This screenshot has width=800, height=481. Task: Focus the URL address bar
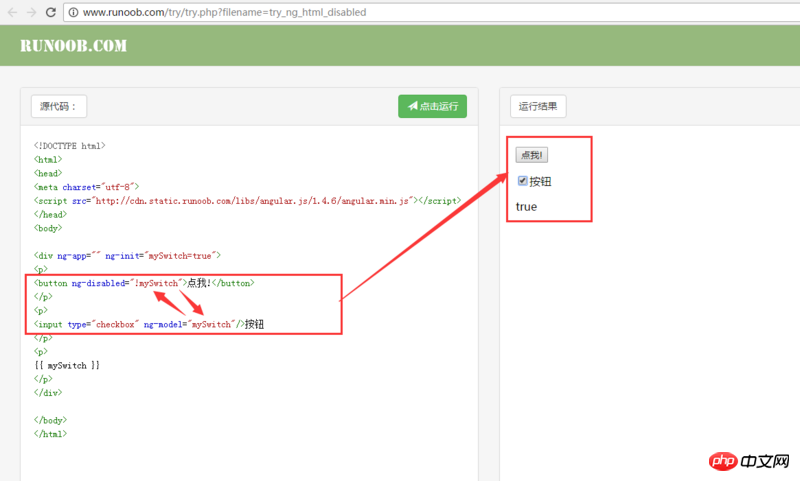pos(431,12)
